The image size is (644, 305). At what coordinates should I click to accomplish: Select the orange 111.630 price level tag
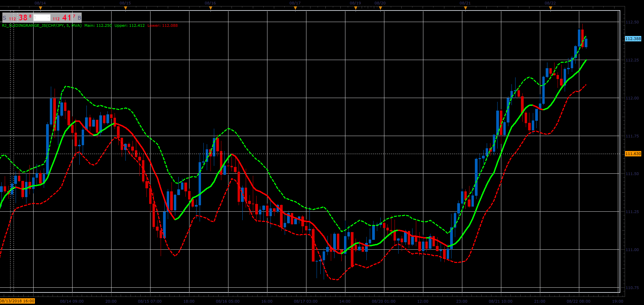(x=633, y=154)
